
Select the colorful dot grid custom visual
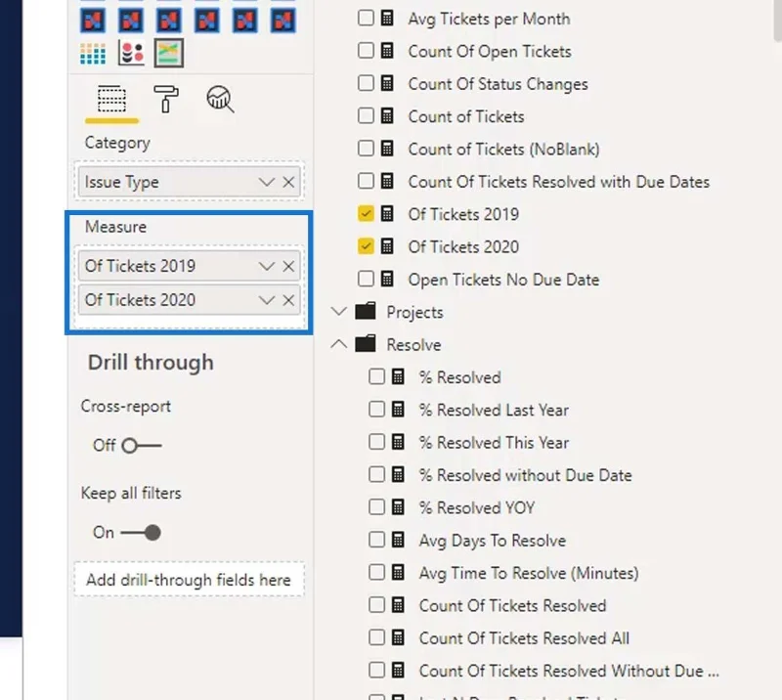pyautogui.click(x=93, y=53)
